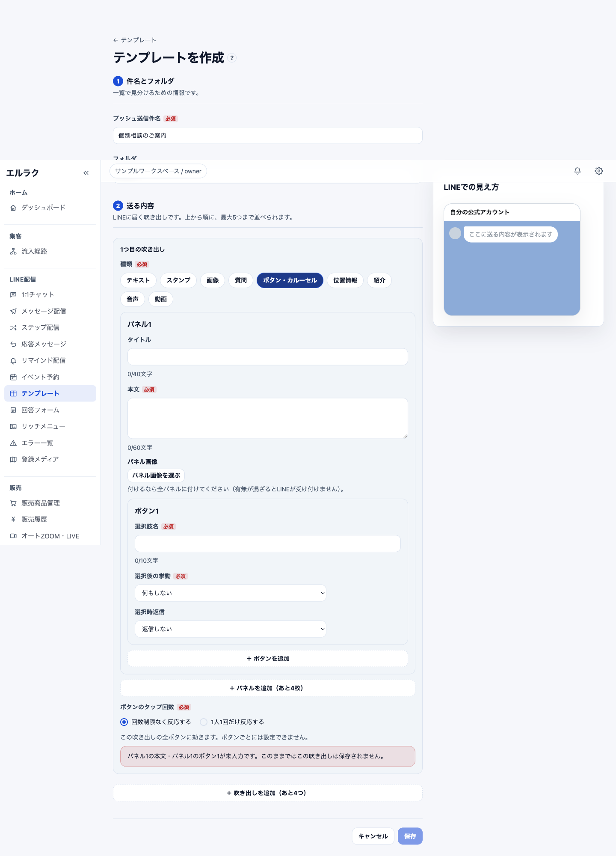Image resolution: width=616 pixels, height=856 pixels.
Task: Click the キャンセル button
Action: click(x=373, y=836)
